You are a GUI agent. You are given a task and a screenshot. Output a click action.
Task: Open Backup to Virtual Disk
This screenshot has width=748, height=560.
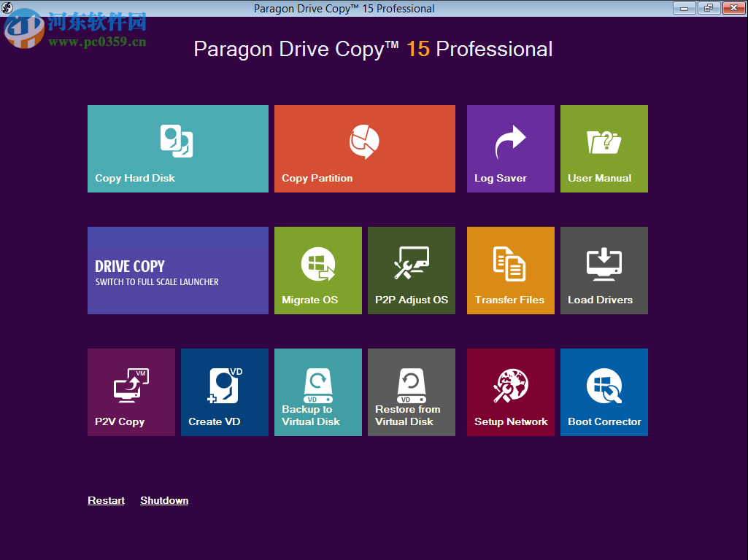point(317,392)
